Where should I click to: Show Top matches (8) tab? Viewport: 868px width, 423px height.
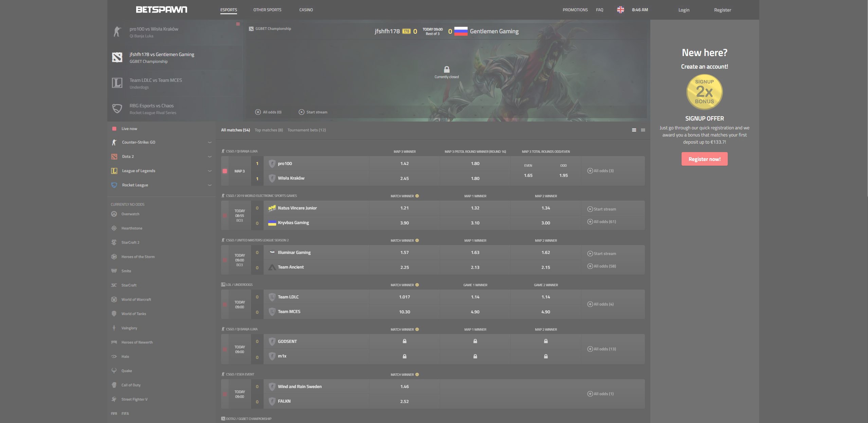pyautogui.click(x=269, y=130)
